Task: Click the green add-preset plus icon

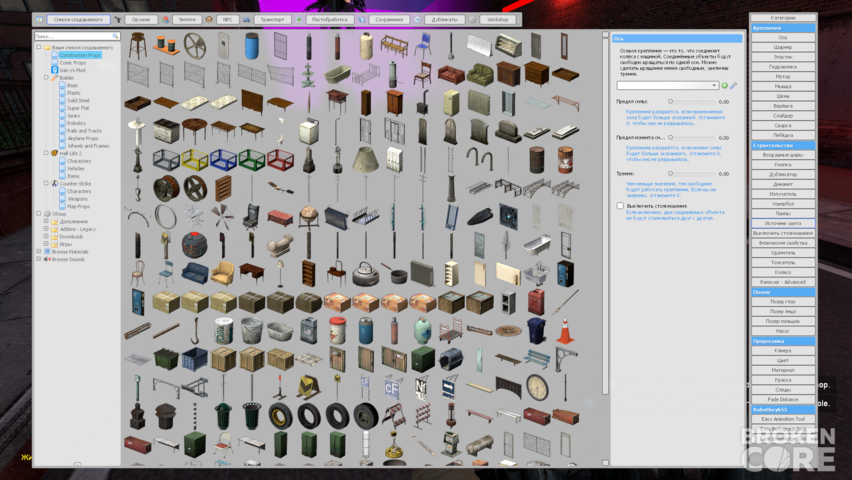Action: 724,85
